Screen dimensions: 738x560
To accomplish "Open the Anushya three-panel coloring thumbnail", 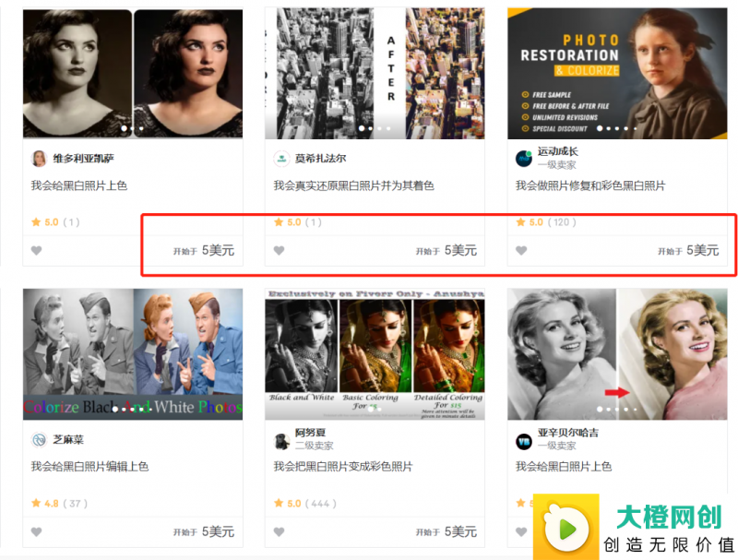I will (x=375, y=354).
